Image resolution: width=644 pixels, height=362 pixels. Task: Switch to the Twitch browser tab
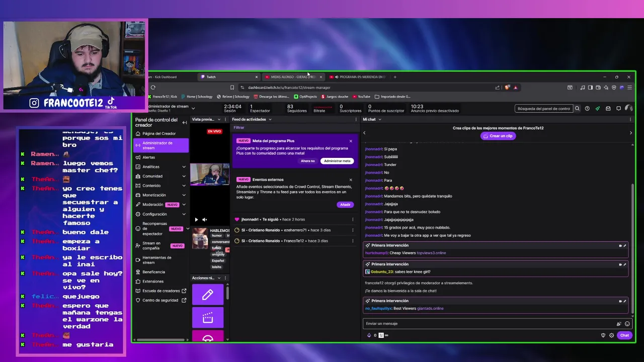click(x=229, y=77)
